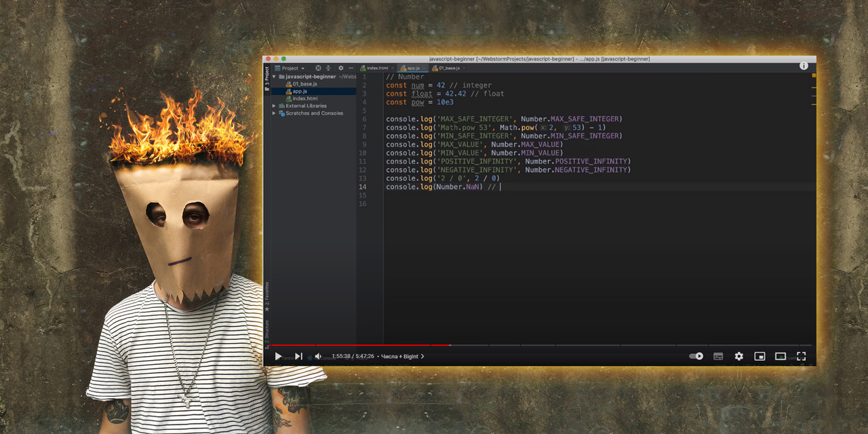This screenshot has width=868, height=434.
Task: Expand the External Libraries node
Action: coord(273,106)
